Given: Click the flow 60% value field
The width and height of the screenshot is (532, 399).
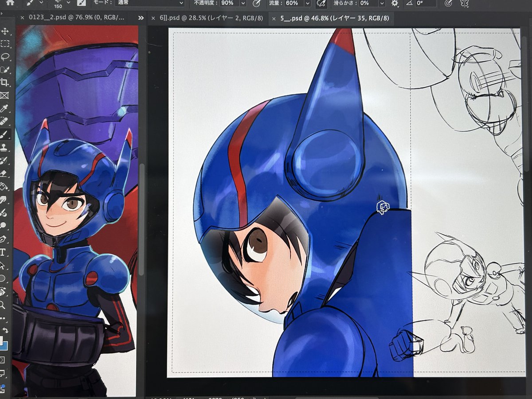Looking at the screenshot, I should pos(294,3).
